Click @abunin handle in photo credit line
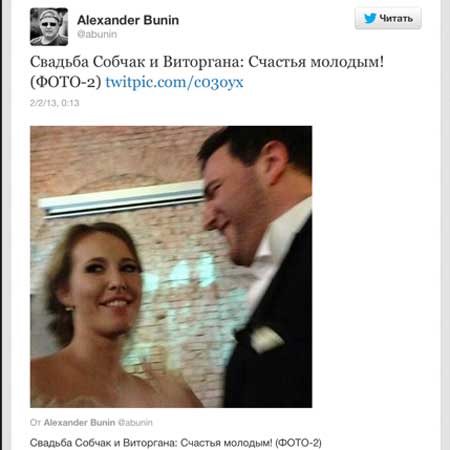The height and width of the screenshot is (450, 450). [135, 422]
